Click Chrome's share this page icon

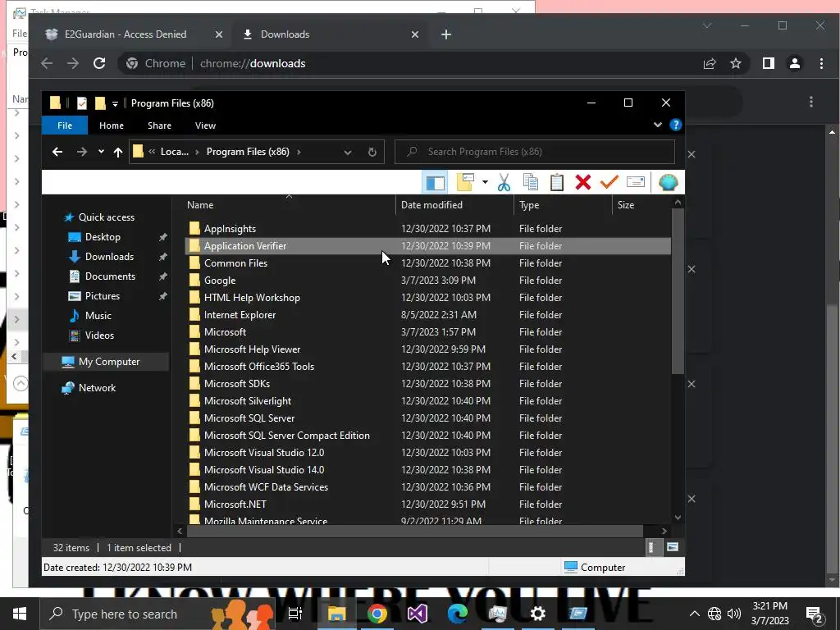pyautogui.click(x=710, y=63)
